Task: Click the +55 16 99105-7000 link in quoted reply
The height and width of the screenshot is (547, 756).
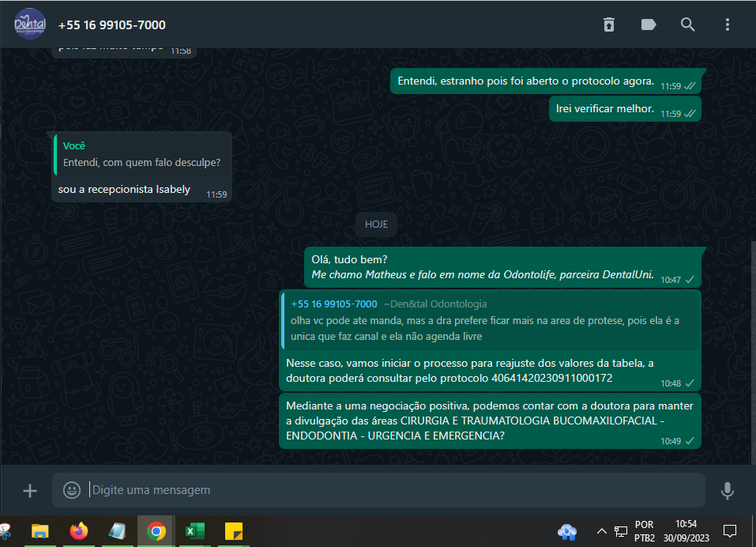Action: tap(334, 304)
